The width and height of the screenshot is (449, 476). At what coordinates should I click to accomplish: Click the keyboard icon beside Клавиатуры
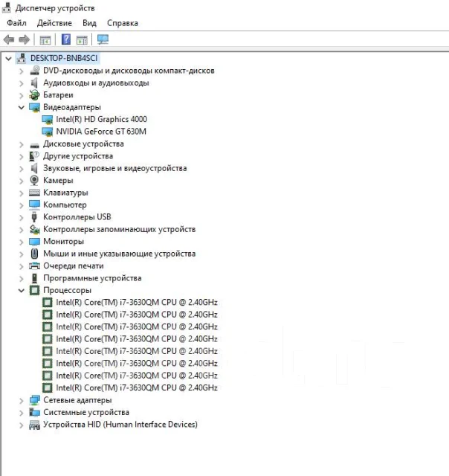coord(34,193)
